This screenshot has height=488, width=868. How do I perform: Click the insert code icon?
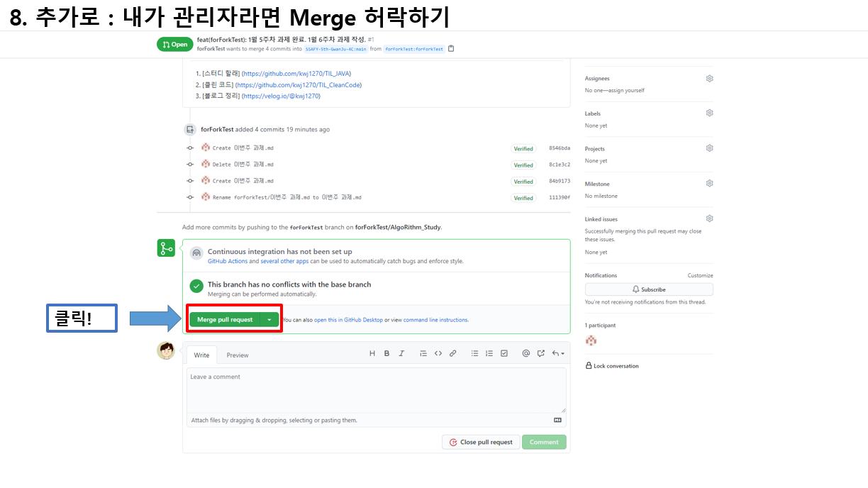pyautogui.click(x=438, y=353)
